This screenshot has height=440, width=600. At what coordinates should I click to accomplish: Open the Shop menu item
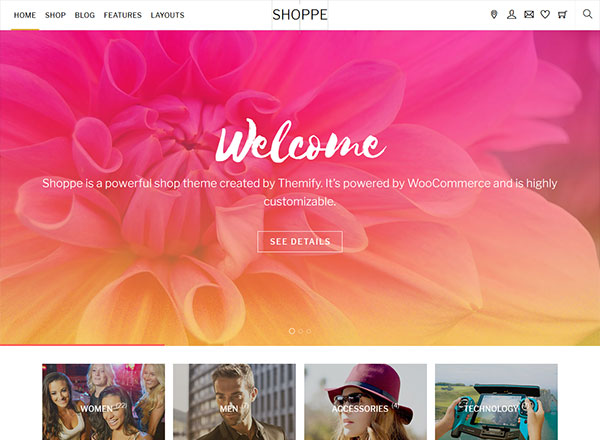click(55, 15)
